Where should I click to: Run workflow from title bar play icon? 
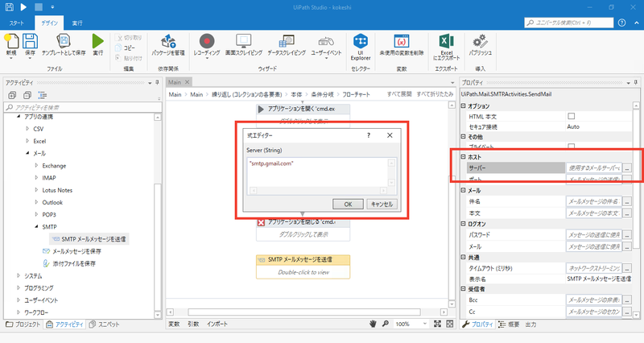[x=23, y=7]
